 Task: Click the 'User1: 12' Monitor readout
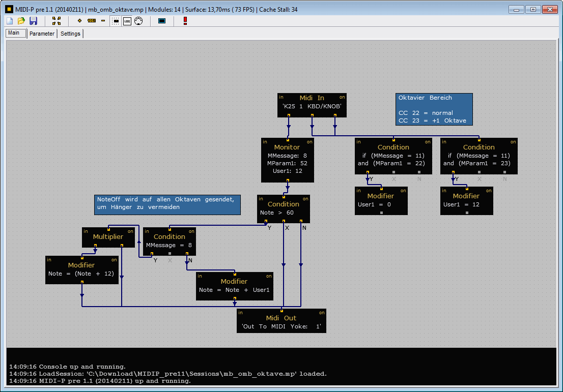[x=287, y=171]
